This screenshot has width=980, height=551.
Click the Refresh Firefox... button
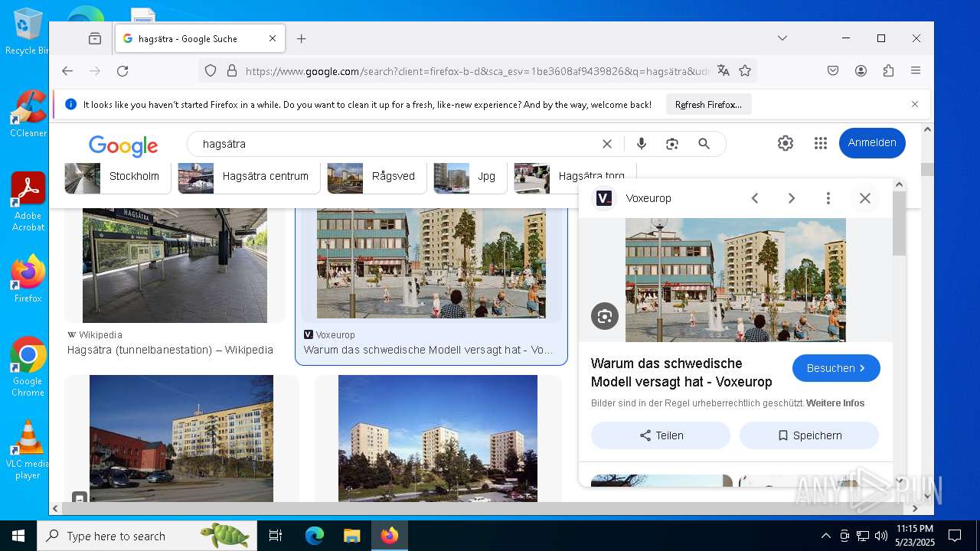point(708,105)
